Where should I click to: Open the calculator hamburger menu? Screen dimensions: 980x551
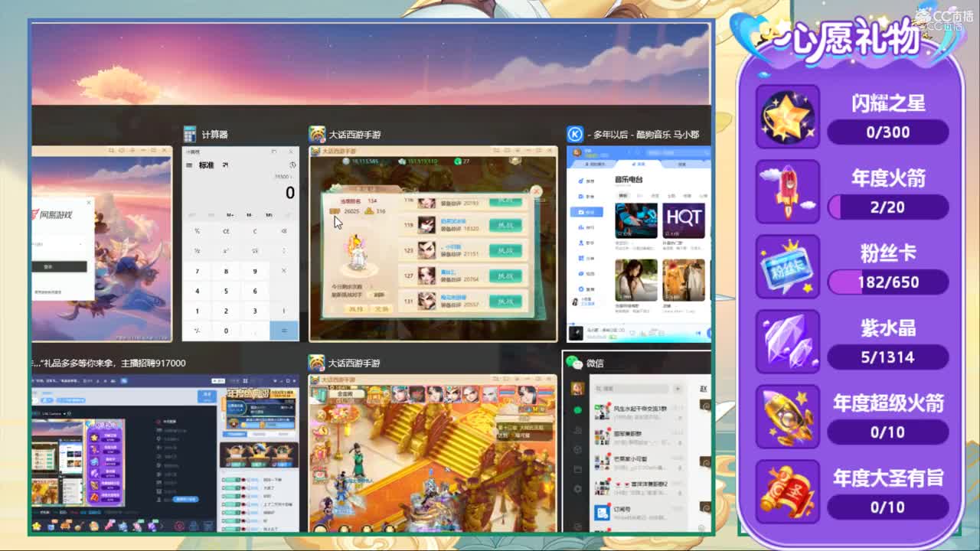tap(189, 165)
